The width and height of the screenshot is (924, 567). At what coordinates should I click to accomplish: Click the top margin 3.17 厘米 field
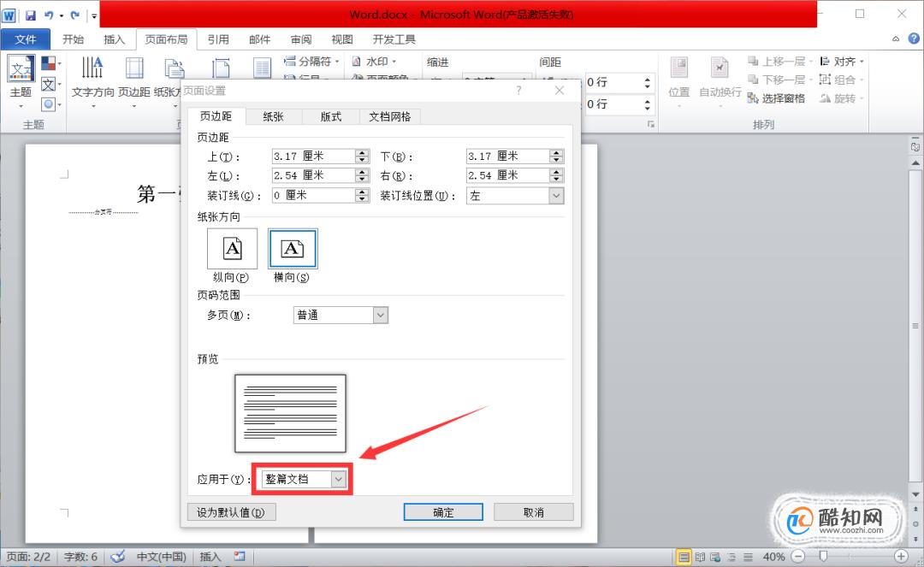tap(313, 156)
